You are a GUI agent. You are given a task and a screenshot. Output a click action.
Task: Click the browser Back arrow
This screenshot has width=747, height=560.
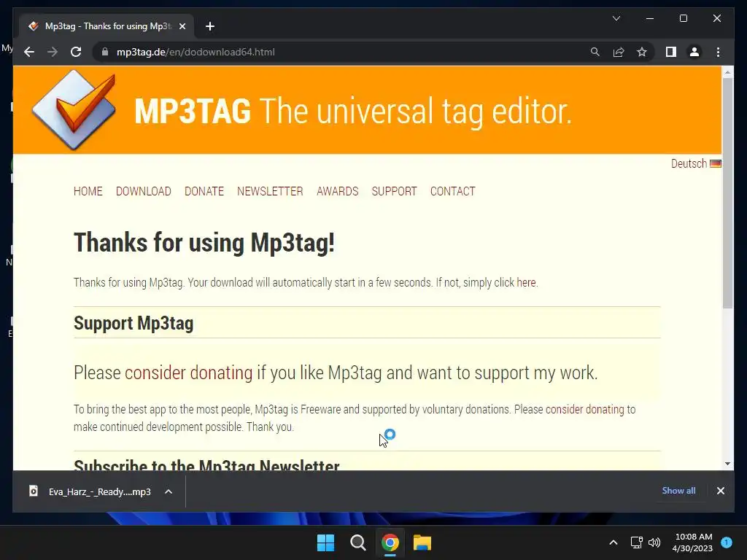[29, 52]
